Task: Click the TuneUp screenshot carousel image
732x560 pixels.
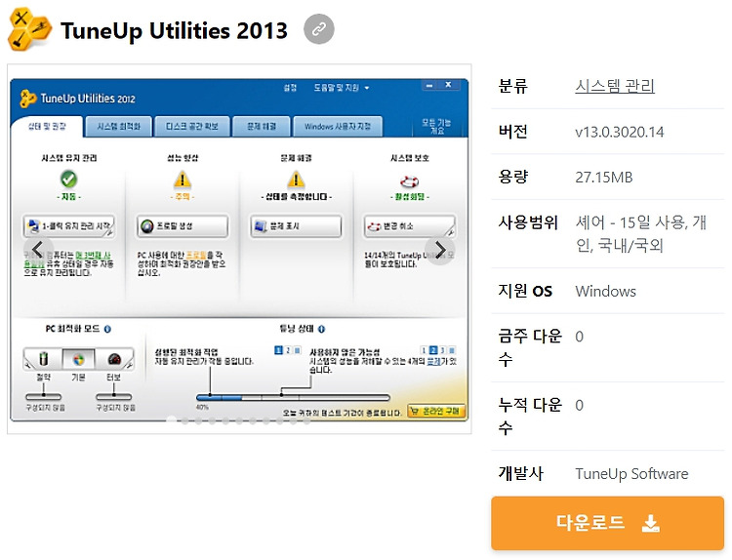Action: (x=239, y=249)
